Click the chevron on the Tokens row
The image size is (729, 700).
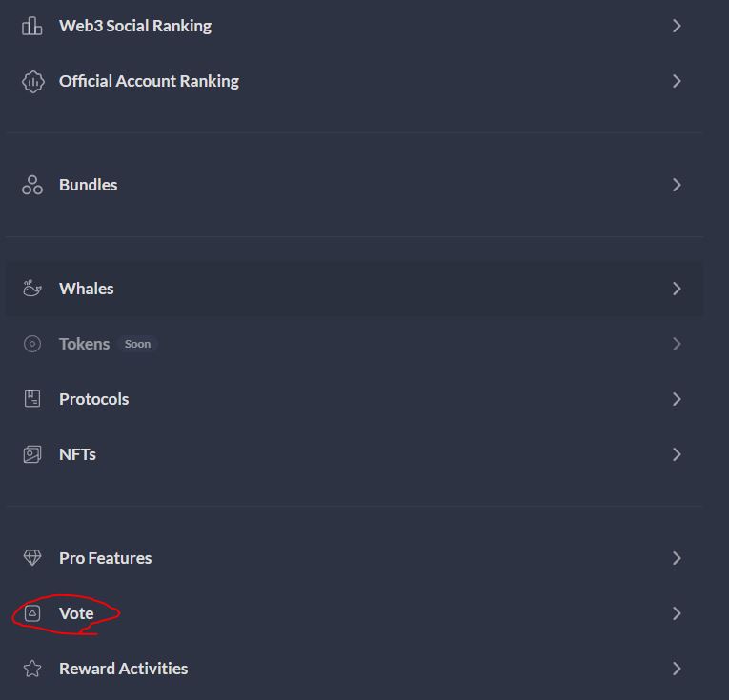[677, 344]
